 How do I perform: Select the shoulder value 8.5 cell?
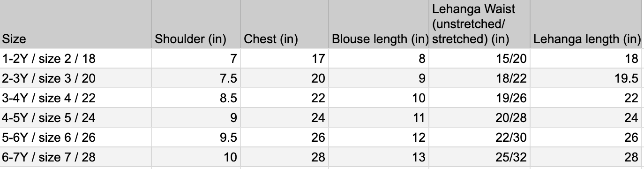[196, 98]
